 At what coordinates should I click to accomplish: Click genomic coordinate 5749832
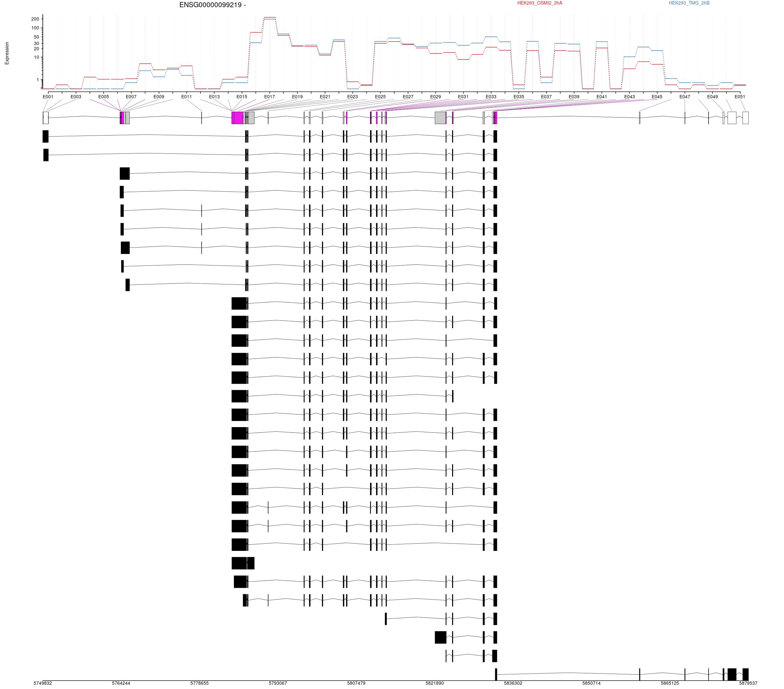pos(42,683)
